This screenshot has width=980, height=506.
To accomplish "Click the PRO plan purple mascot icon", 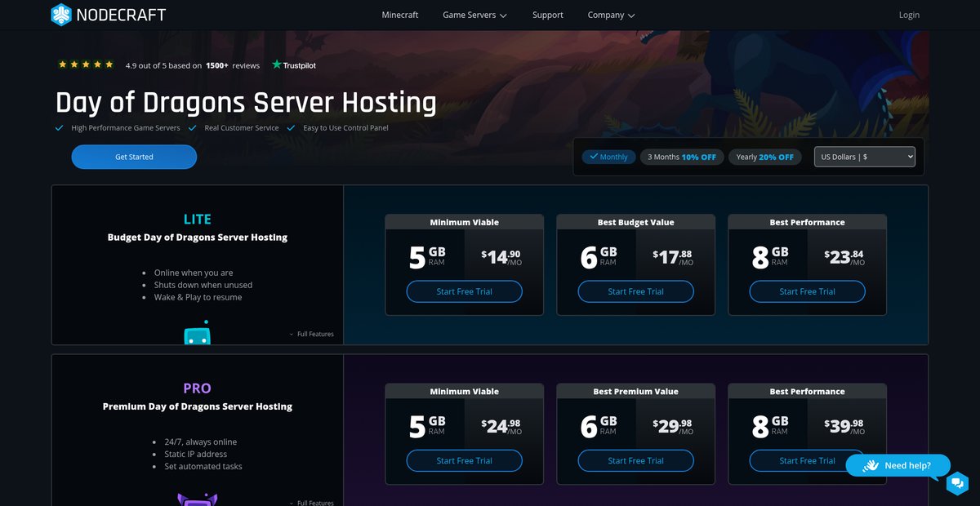I will pyautogui.click(x=197, y=499).
